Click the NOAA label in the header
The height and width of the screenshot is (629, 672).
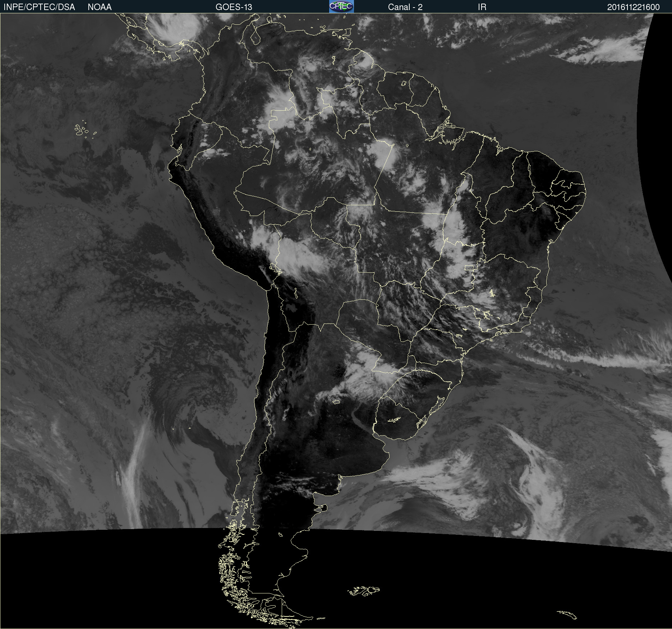pyautogui.click(x=100, y=7)
